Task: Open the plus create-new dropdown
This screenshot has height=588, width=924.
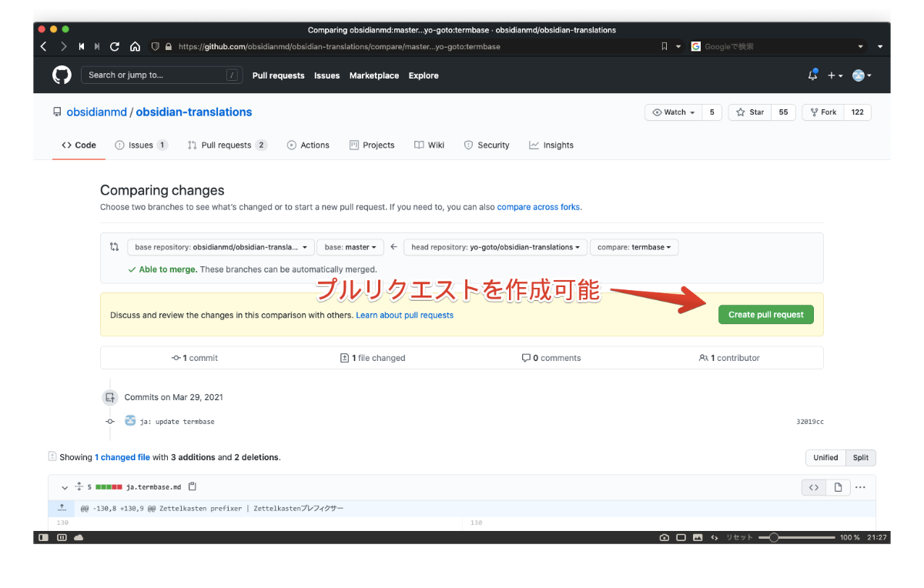Action: 835,75
